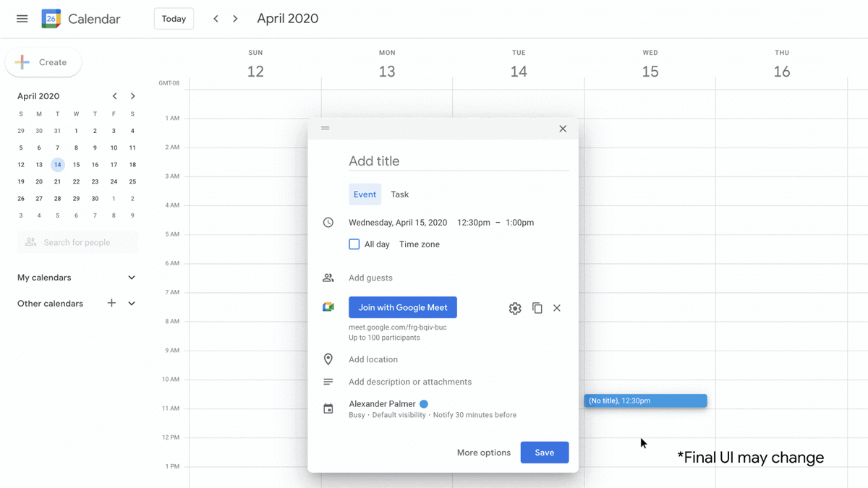The height and width of the screenshot is (488, 868).
Task: Click the Add title field
Action: (x=459, y=161)
